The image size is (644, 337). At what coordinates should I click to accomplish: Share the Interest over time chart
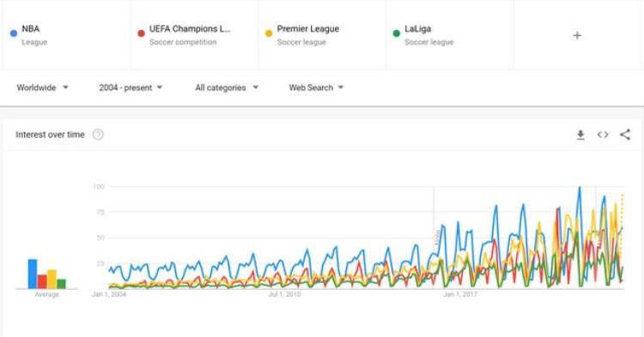pyautogui.click(x=625, y=135)
